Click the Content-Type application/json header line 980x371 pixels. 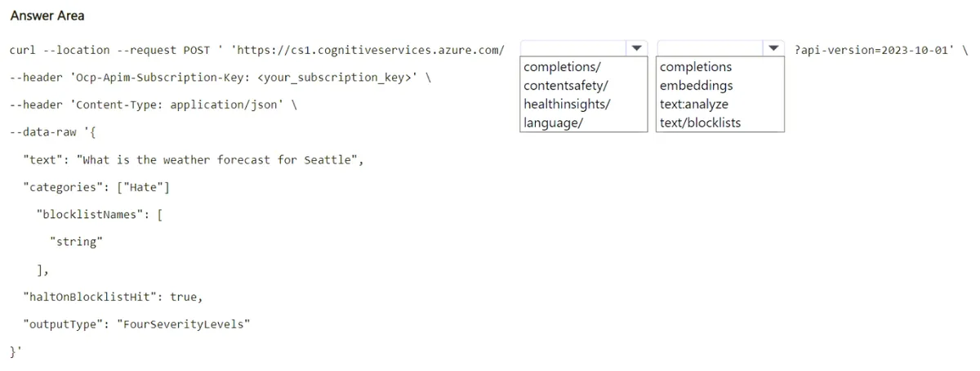click(153, 105)
